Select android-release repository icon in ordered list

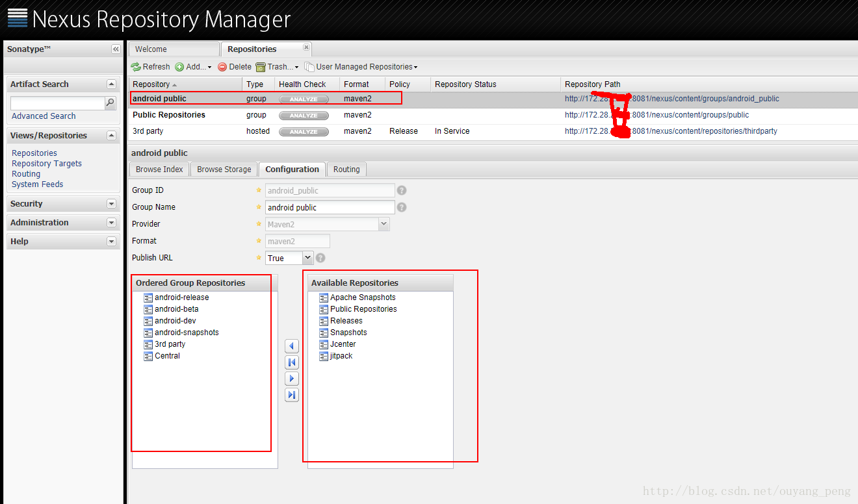tap(148, 297)
